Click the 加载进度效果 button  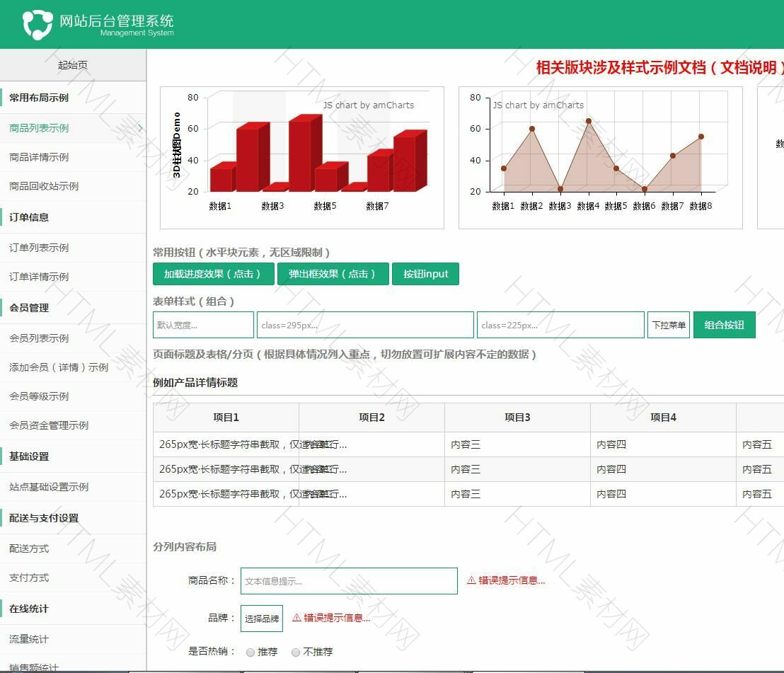[213, 274]
